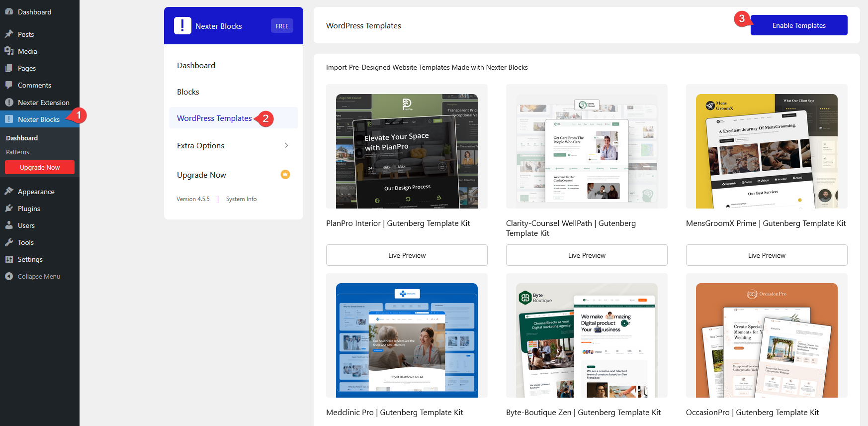Click the Byte-Boutique Zen template title
This screenshot has height=426, width=868.
point(584,413)
